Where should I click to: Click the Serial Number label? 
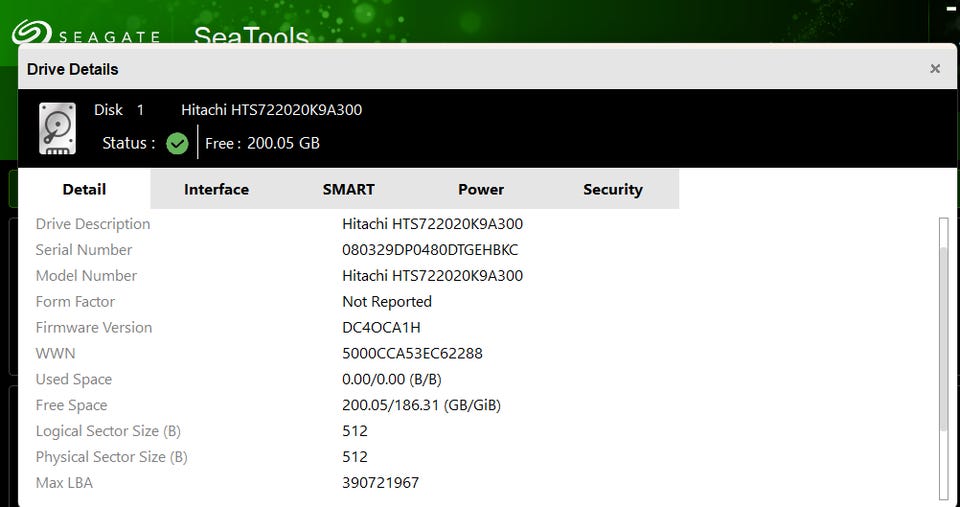click(x=84, y=250)
